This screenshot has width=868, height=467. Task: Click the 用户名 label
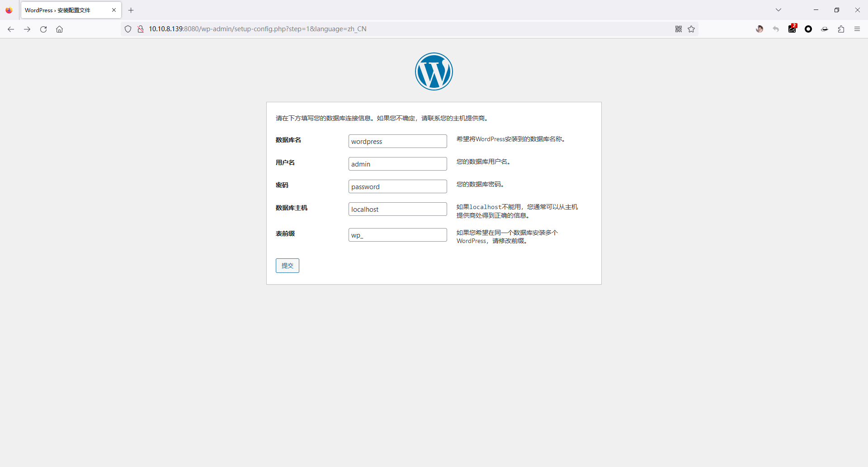pos(285,162)
